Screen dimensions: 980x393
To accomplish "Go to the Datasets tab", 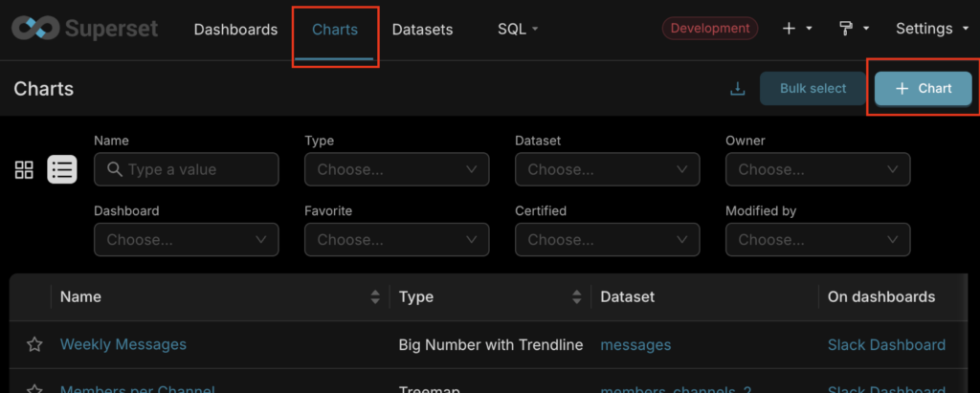I will pos(422,29).
